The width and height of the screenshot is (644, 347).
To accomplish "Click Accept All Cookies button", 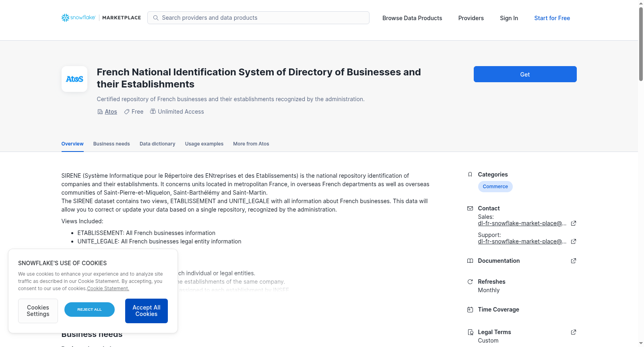I will pyautogui.click(x=147, y=311).
